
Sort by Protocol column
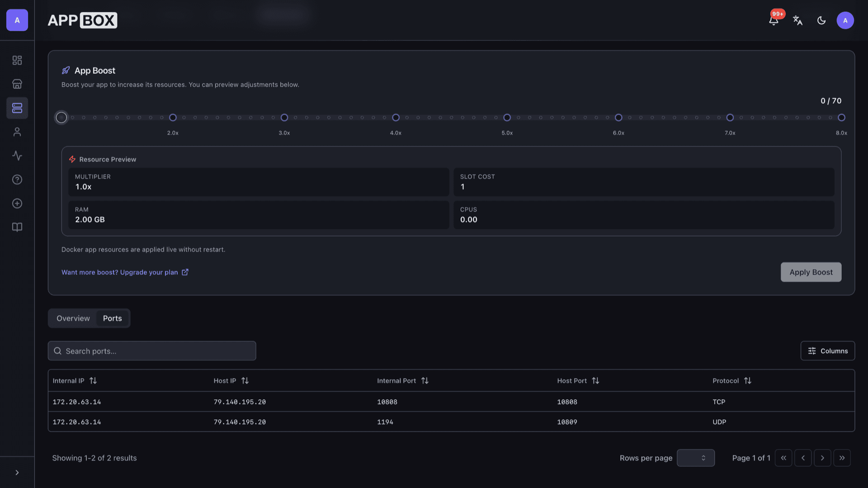(x=732, y=381)
